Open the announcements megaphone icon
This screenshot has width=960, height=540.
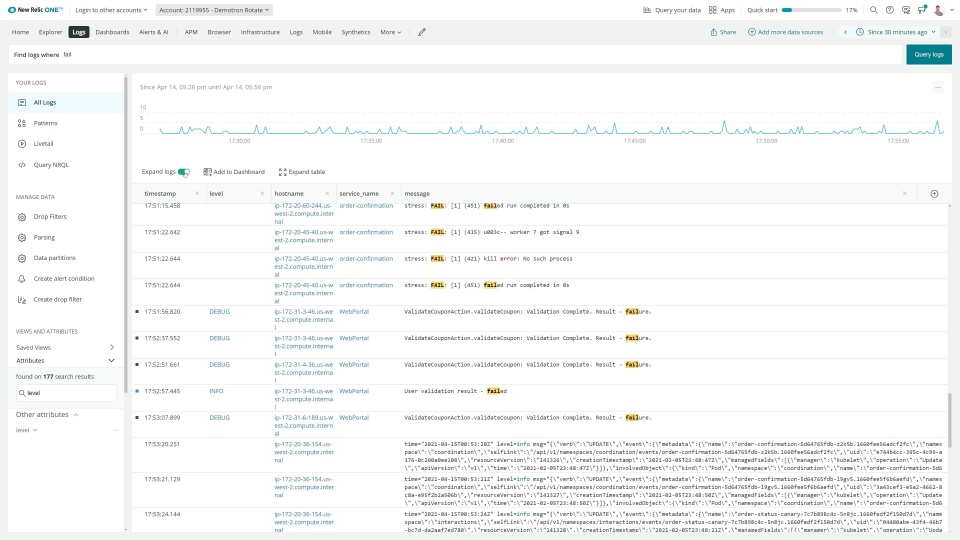pos(922,10)
